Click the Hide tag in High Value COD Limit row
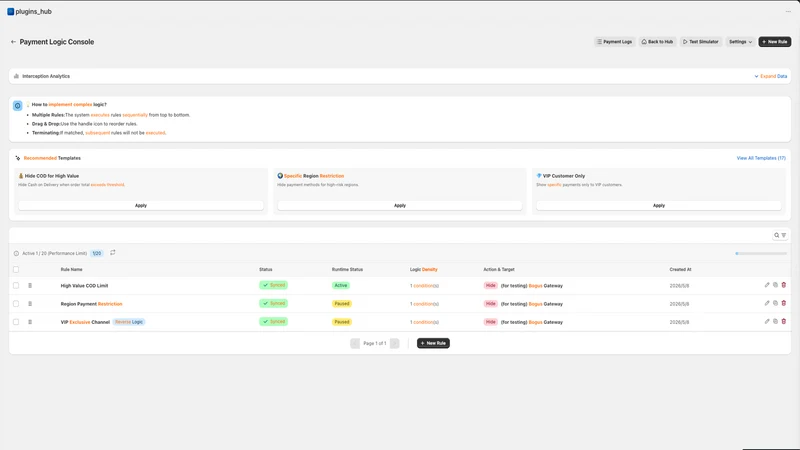The height and width of the screenshot is (450, 800). coord(490,286)
